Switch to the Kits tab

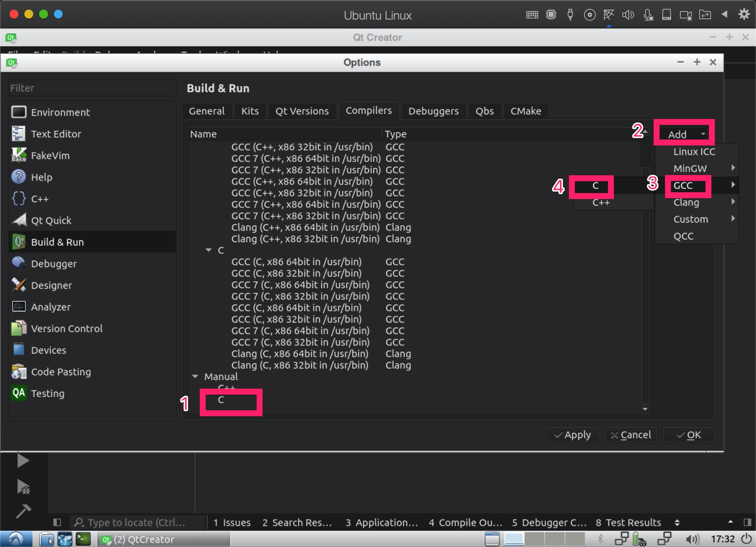250,111
